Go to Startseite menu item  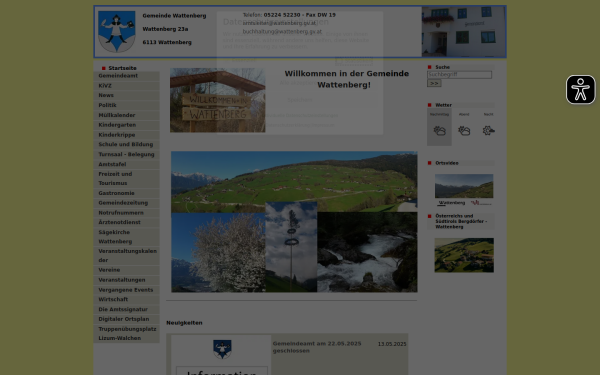pos(122,68)
